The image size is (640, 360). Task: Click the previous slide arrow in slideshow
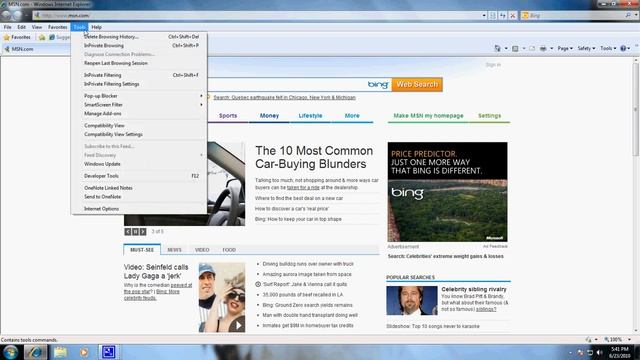coord(128,231)
